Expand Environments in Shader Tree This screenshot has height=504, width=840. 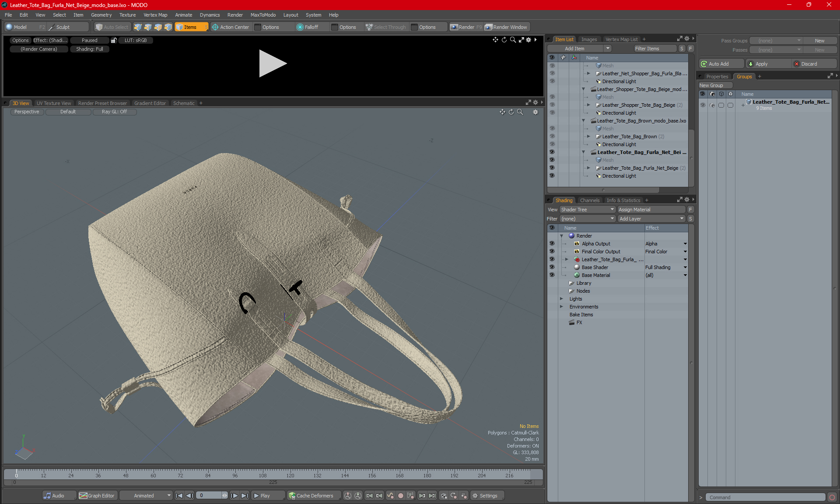coord(562,307)
